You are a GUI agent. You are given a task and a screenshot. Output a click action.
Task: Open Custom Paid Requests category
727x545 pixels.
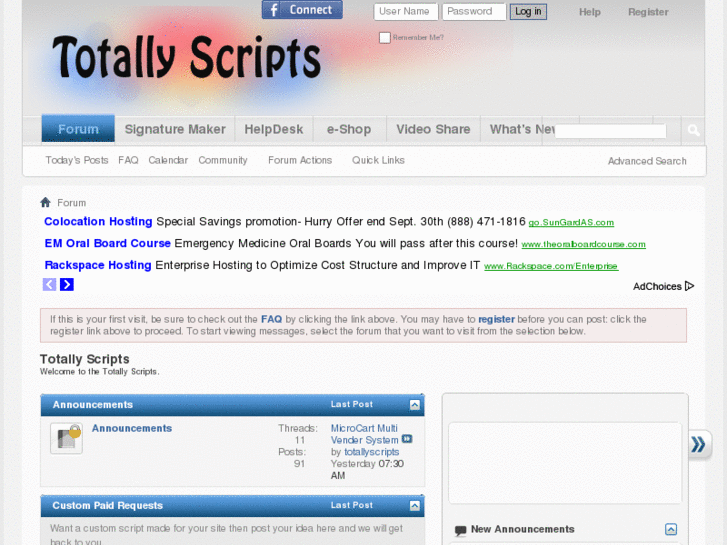(x=108, y=506)
